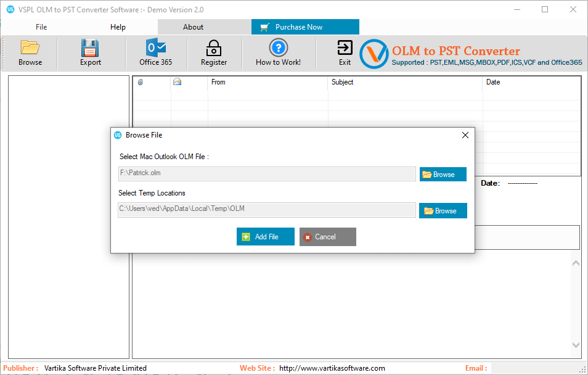Click the app icon in the main title bar
588x375 pixels.
click(x=10, y=9)
